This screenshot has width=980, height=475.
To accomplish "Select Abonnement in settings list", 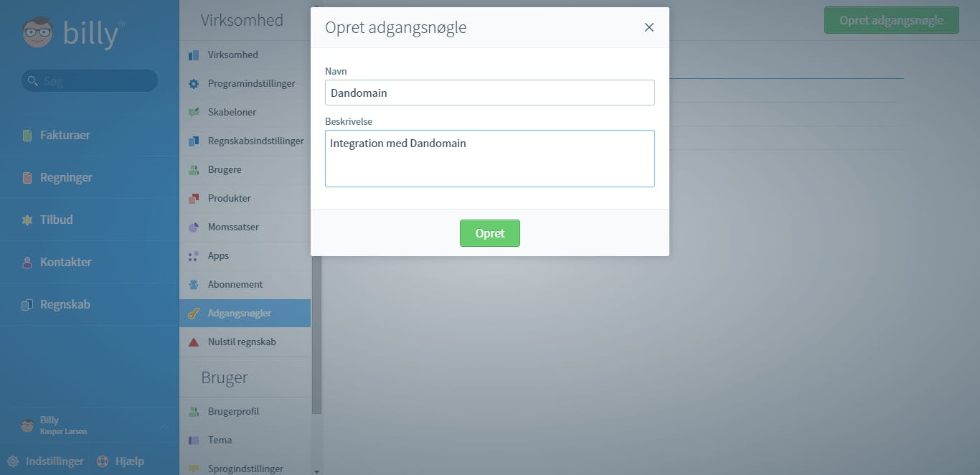I will pos(245,285).
